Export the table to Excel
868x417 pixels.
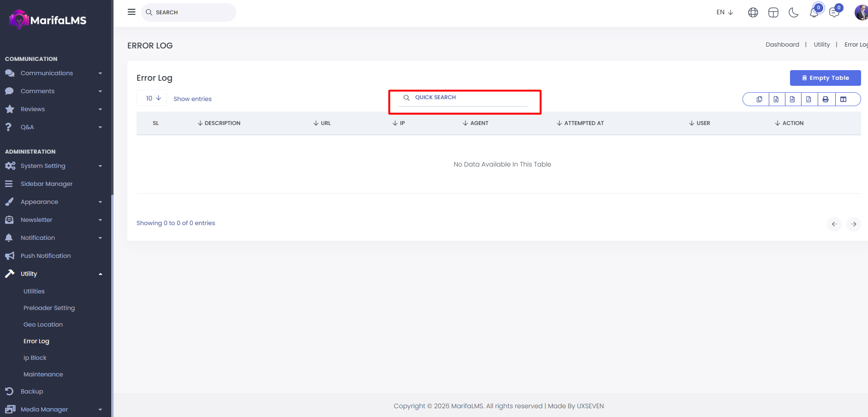coord(776,99)
